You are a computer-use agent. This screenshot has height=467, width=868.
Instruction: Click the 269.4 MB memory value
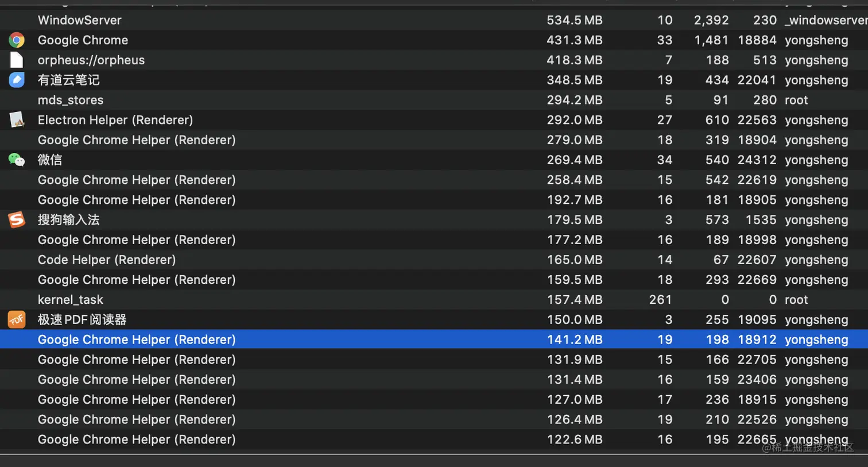[x=575, y=160]
